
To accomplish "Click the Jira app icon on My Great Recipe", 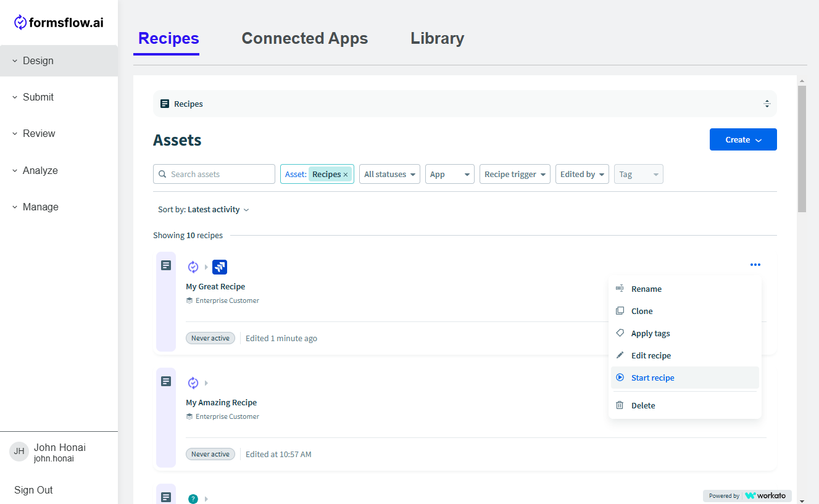I will 220,267.
